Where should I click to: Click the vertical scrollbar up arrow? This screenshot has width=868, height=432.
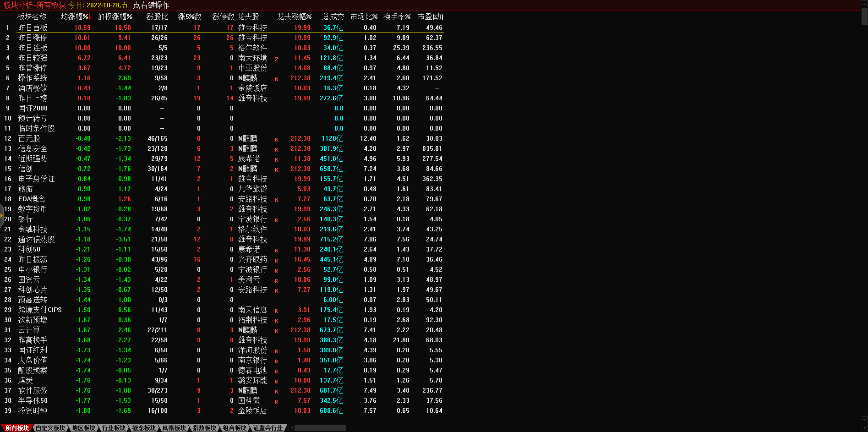tap(864, 3)
